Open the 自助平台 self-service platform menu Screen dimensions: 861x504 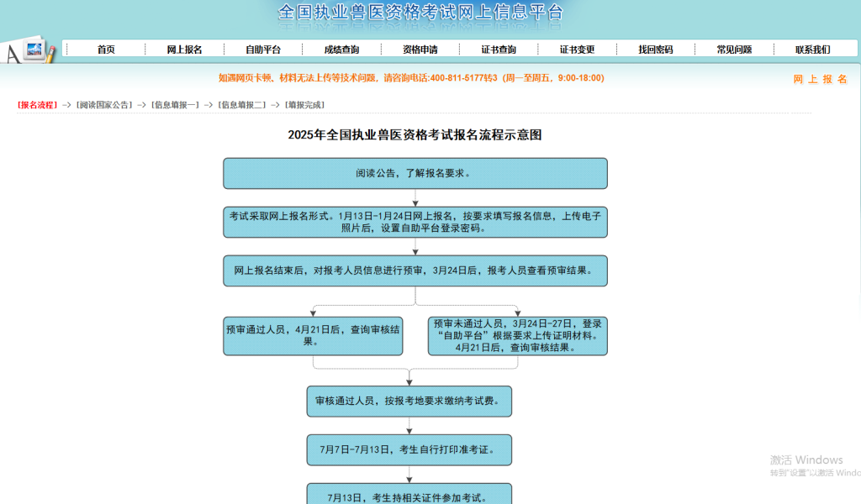(x=261, y=48)
